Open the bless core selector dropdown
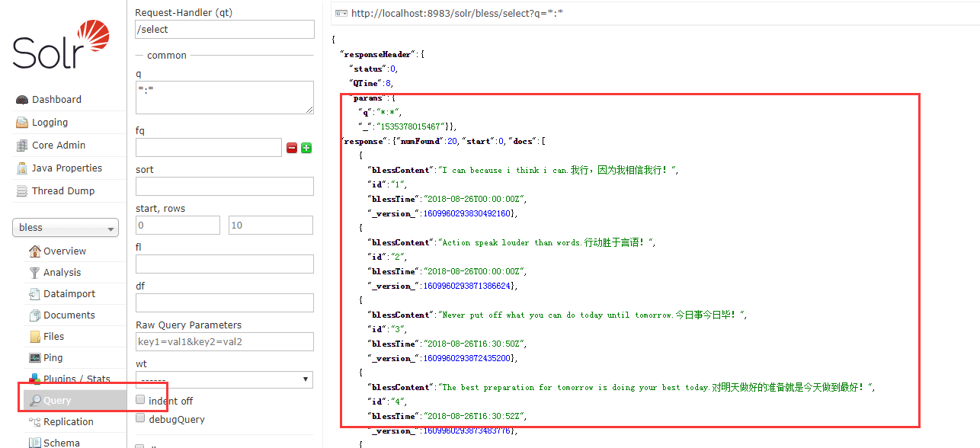The image size is (980, 448). tap(66, 228)
